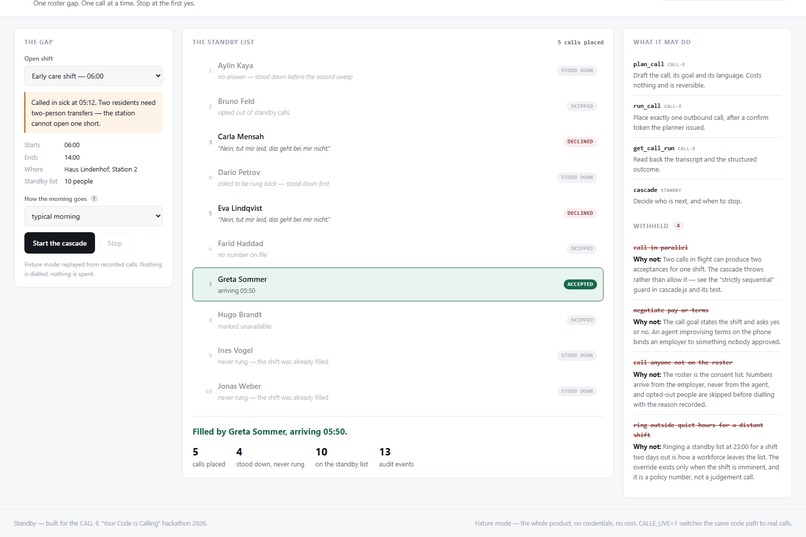Select Bruno Feld row
806x537 pixels.
tap(397, 106)
